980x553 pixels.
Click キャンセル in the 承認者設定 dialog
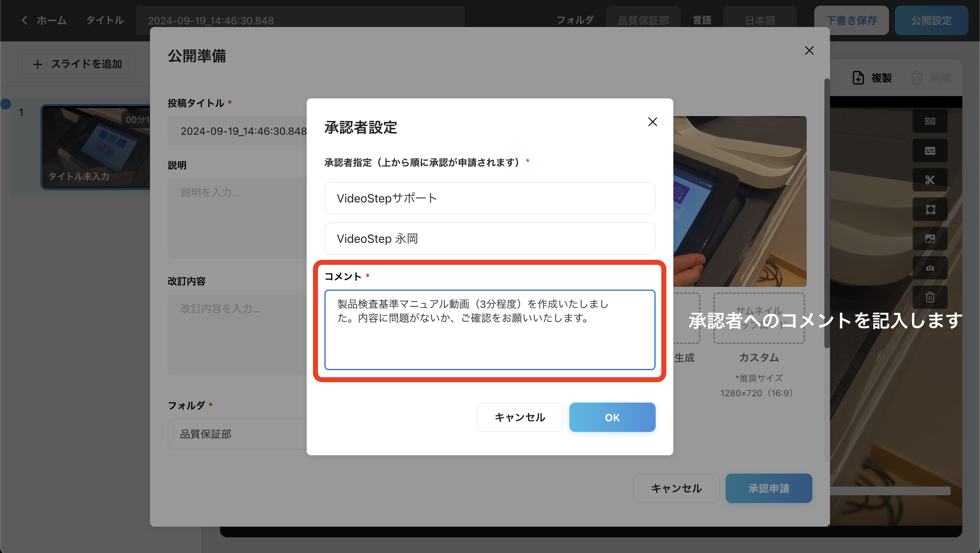pos(519,417)
